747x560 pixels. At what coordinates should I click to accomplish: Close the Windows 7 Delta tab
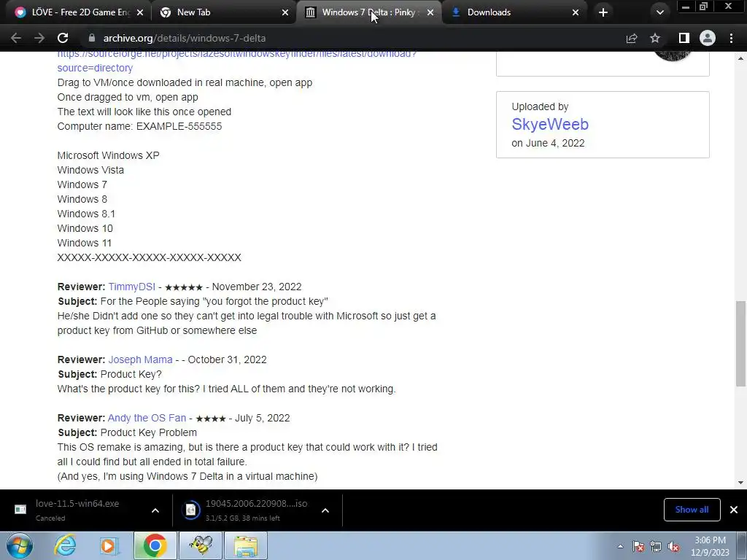pyautogui.click(x=430, y=12)
